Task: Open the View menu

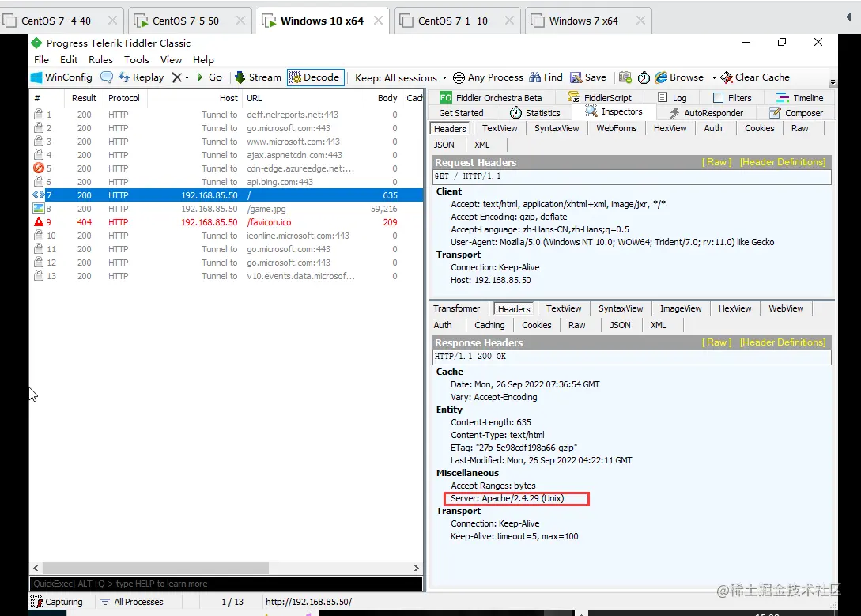Action: click(171, 60)
